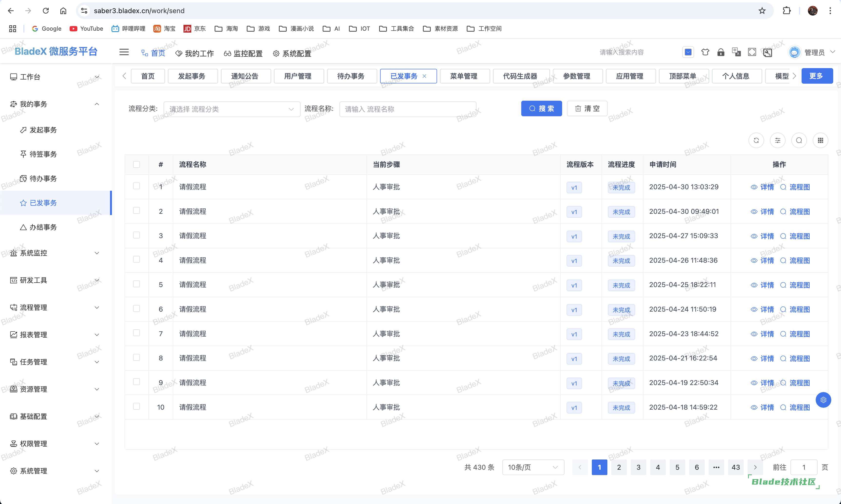Check the checkbox for row 4
Viewport: 841px width, 504px height.
click(x=137, y=260)
